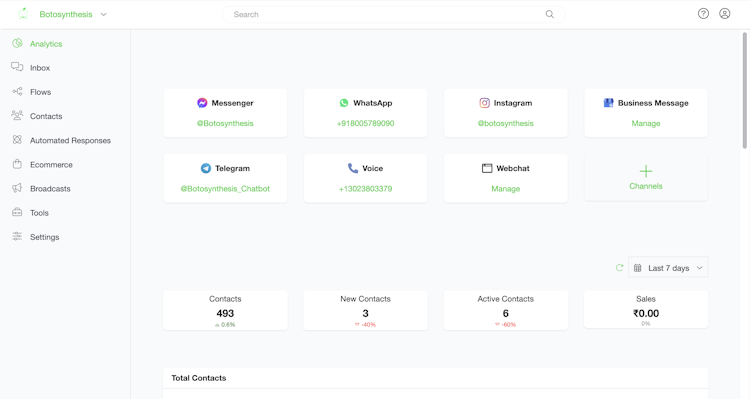Click the WhatsApp channel icon
Viewport: 750px width, 399px height.
(344, 103)
